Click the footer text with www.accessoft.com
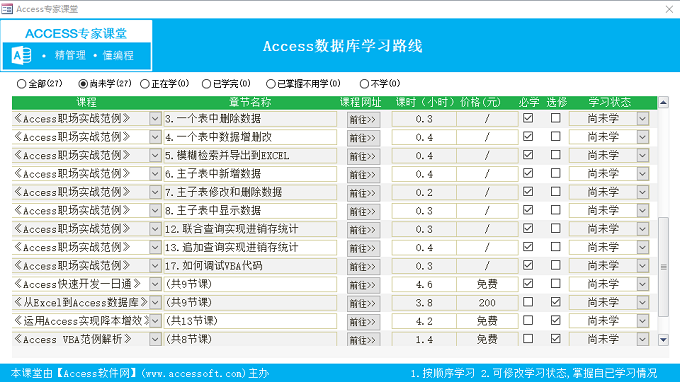 [x=140, y=373]
